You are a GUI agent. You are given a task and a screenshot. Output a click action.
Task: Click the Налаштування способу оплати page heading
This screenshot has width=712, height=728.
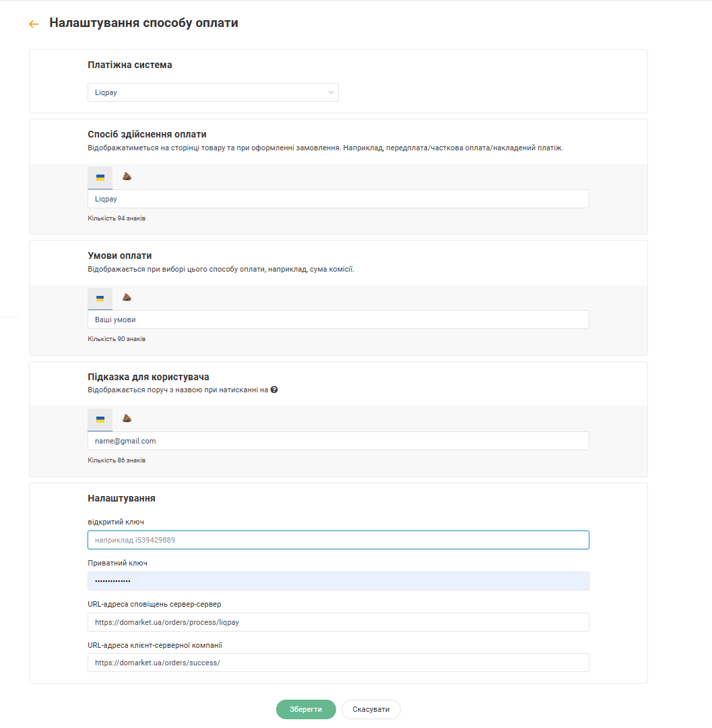click(143, 23)
